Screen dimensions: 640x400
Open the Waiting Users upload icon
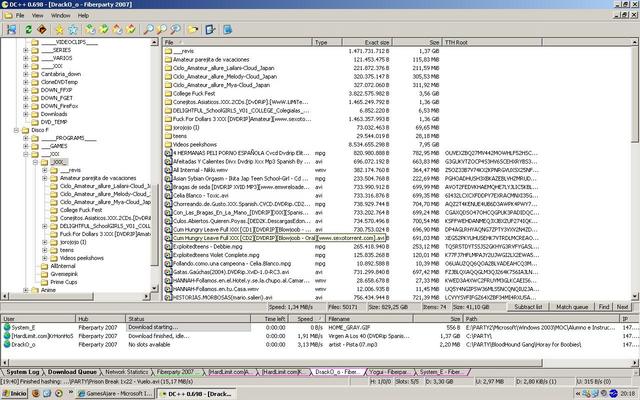(118, 29)
